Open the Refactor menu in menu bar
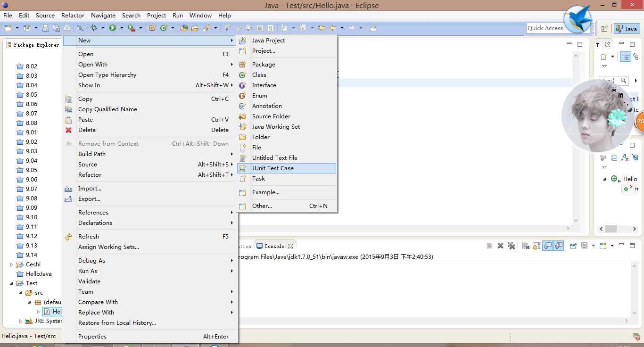The height and width of the screenshot is (347, 644). pos(73,16)
